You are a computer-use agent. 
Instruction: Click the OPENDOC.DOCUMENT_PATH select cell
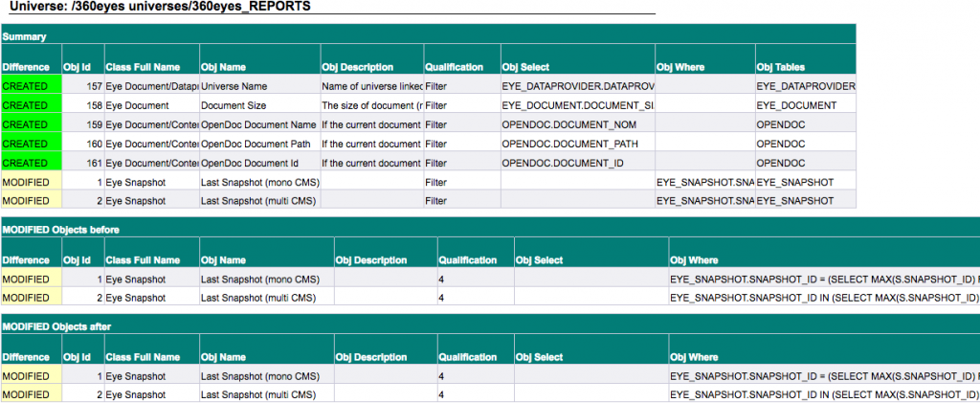pos(575,144)
